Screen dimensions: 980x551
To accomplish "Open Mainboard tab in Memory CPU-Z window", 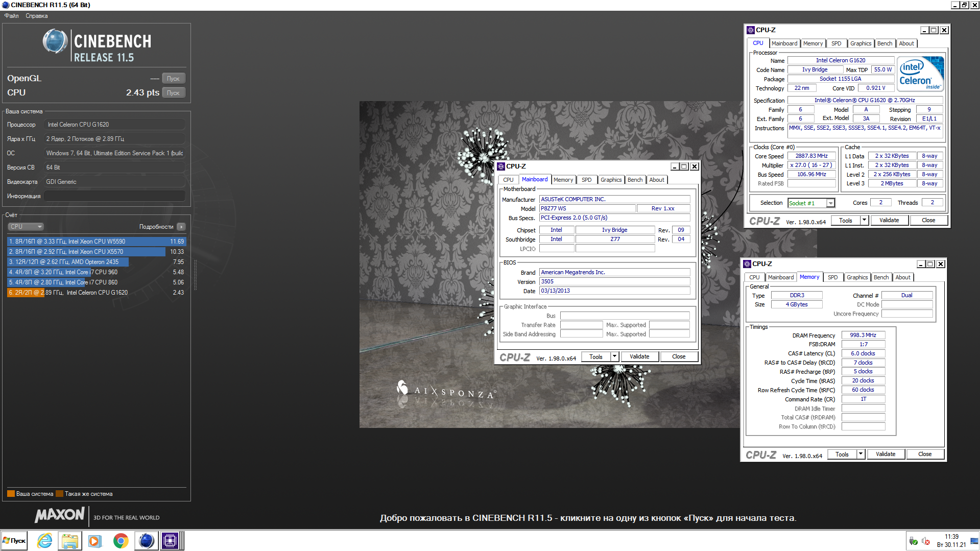I will 780,277.
